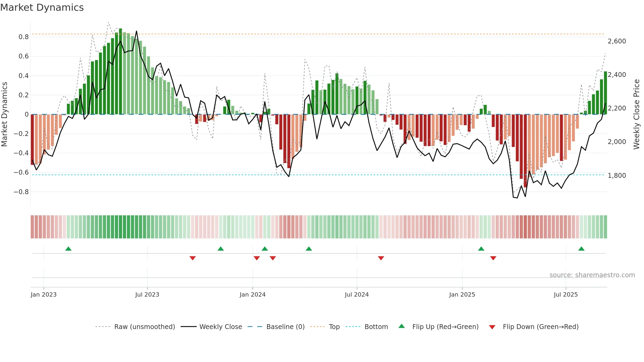Toggle the Bottom legend entry
This screenshot has width=644, height=362.
(x=367, y=327)
